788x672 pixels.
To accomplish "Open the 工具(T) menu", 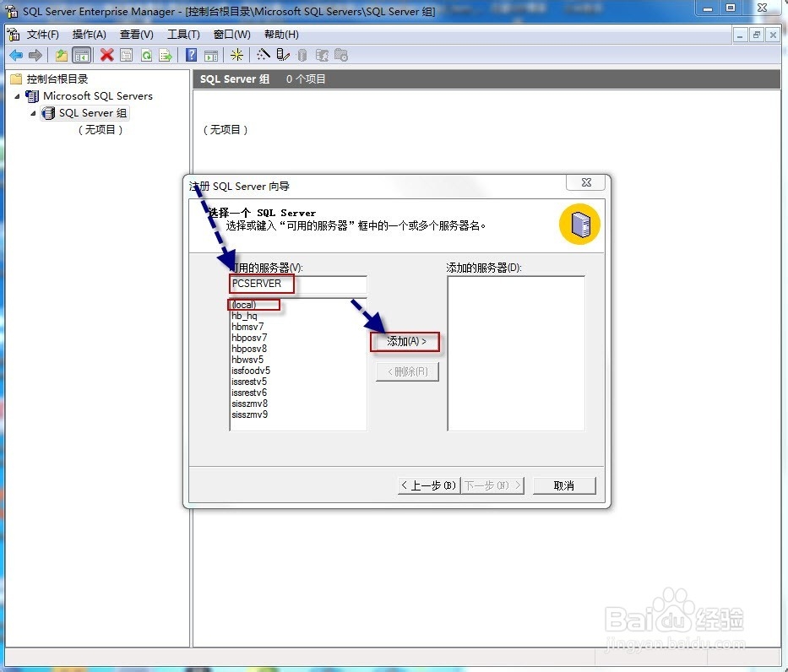I will click(x=183, y=34).
